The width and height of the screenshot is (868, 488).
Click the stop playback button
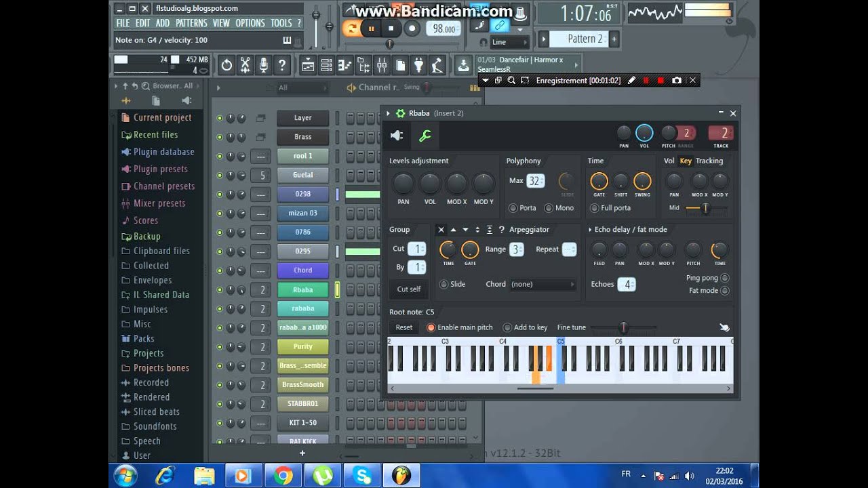click(x=391, y=28)
